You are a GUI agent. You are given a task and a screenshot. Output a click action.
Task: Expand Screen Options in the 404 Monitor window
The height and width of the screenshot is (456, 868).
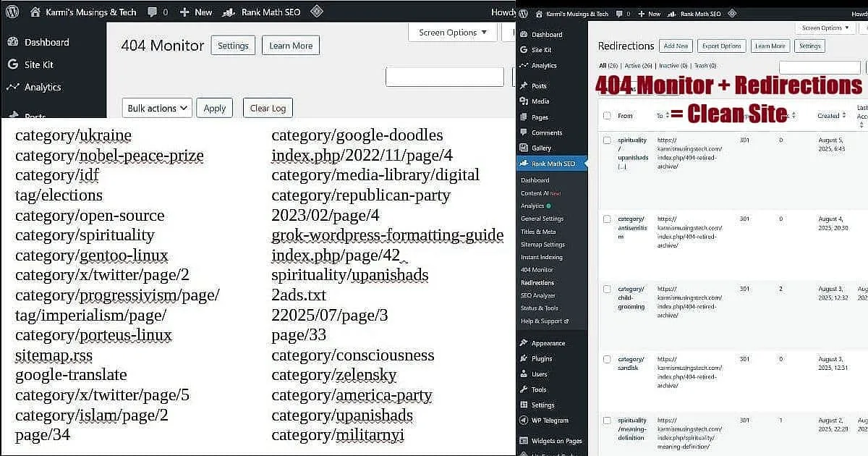pyautogui.click(x=453, y=33)
